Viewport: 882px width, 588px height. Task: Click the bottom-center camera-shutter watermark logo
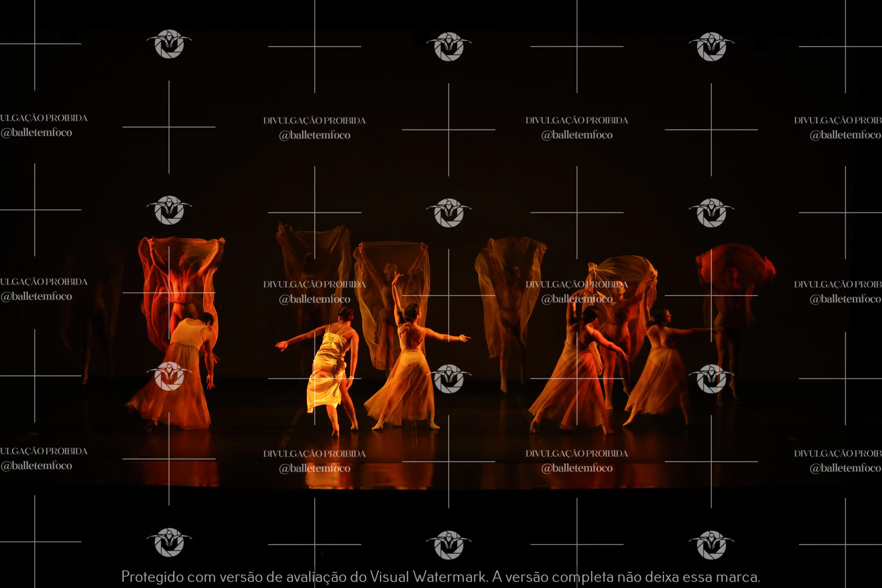[449, 545]
